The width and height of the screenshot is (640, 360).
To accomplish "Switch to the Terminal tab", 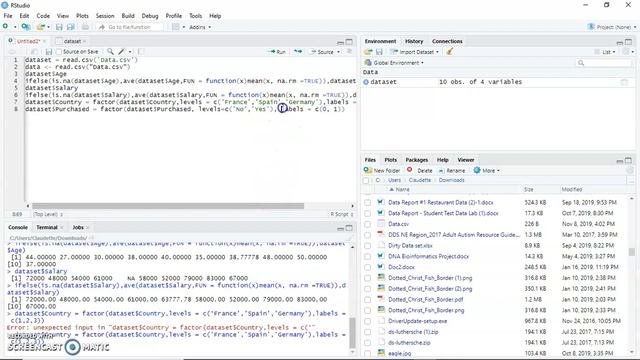I will pyautogui.click(x=47, y=227).
